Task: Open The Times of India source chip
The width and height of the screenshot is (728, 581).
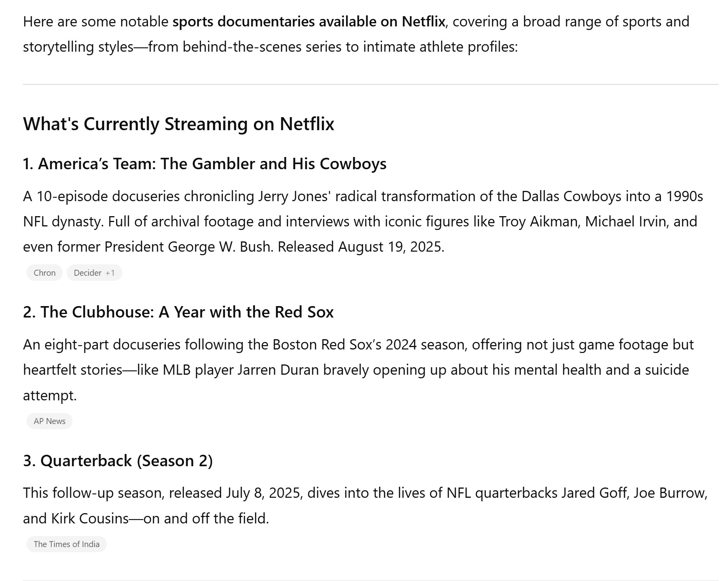Action: coord(66,544)
